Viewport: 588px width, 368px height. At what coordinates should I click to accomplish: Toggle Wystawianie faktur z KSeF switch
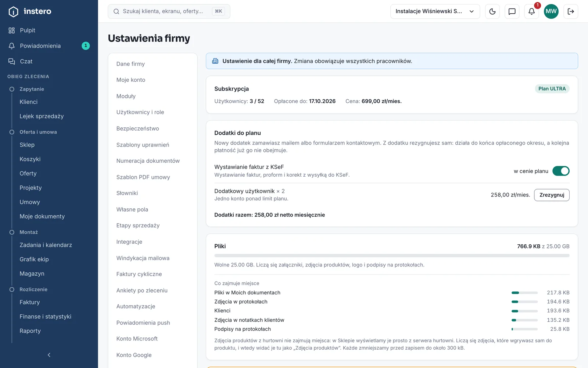click(561, 171)
